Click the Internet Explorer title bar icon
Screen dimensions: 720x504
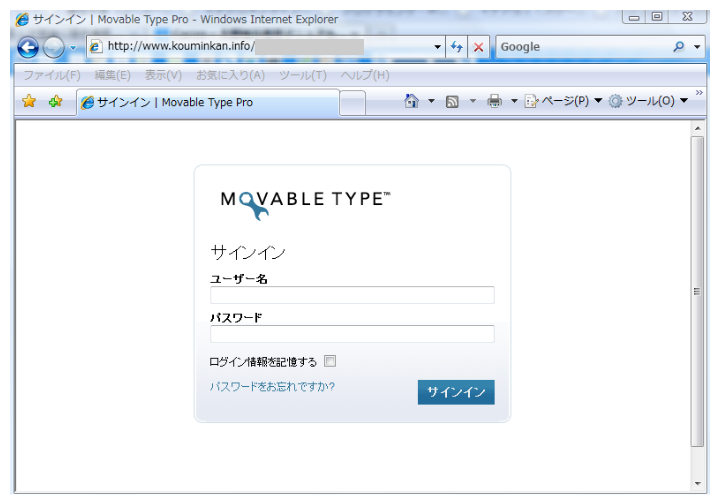pyautogui.click(x=22, y=20)
